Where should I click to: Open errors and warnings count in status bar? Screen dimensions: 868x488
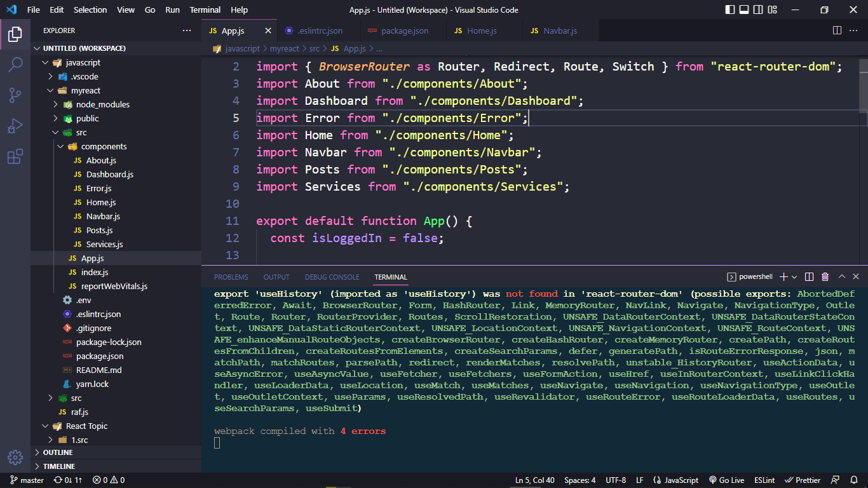pos(109,480)
